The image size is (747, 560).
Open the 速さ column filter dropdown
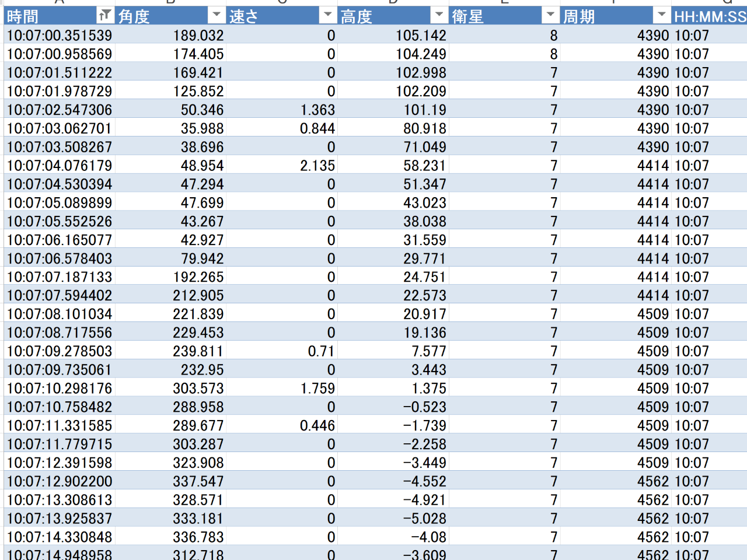328,16
